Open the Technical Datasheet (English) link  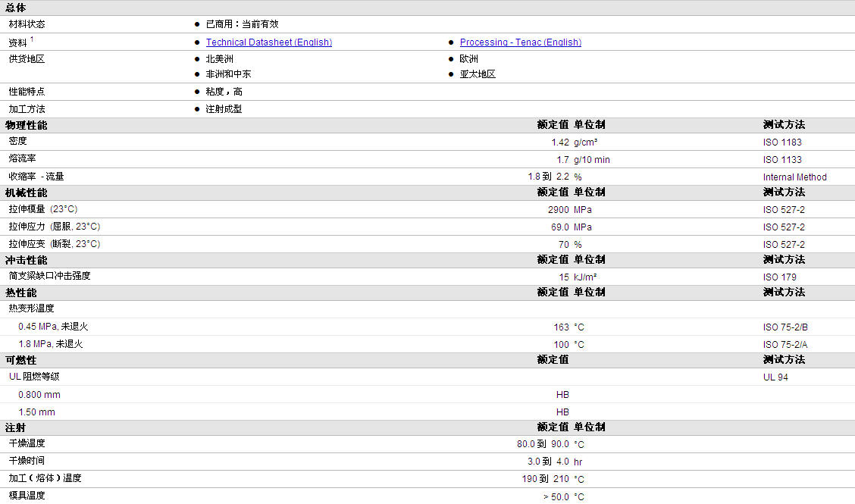(269, 42)
